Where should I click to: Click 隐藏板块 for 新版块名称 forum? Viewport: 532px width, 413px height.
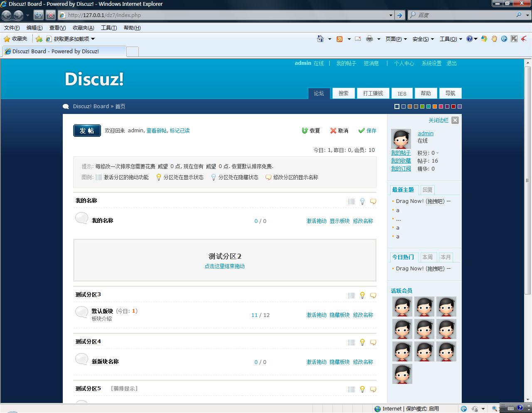pos(340,362)
